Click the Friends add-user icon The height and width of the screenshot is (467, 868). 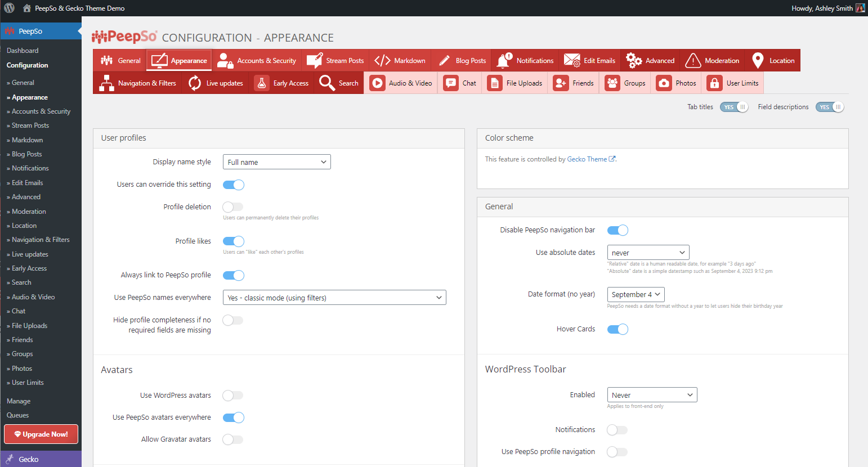click(561, 83)
